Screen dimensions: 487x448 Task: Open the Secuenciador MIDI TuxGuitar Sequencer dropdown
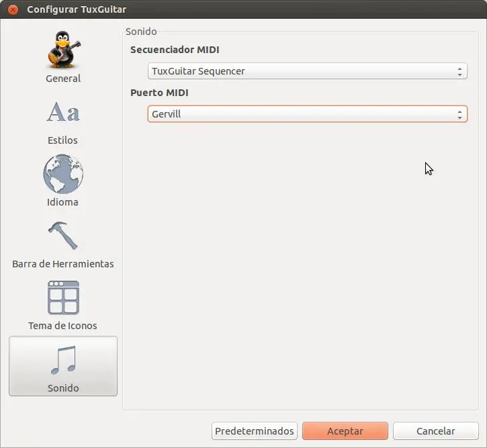(308, 71)
